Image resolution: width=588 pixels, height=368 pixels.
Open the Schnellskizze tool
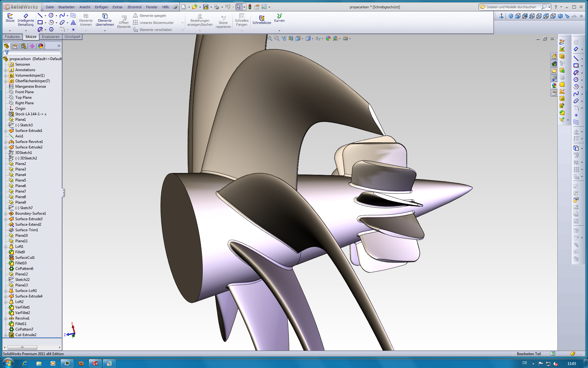[262, 18]
